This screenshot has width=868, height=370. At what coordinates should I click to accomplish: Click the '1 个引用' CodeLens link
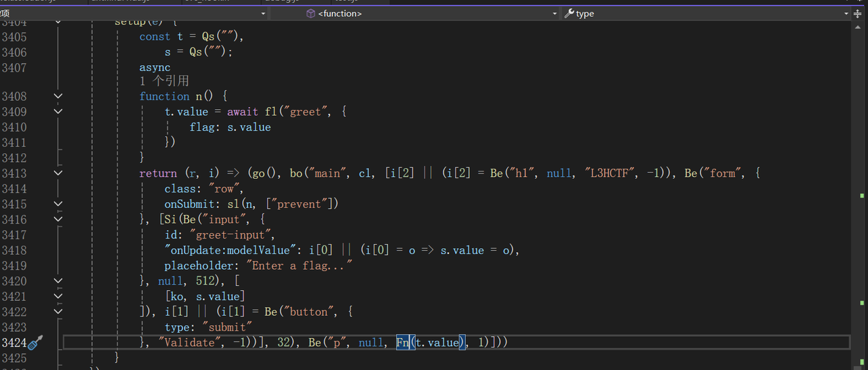pyautogui.click(x=164, y=81)
